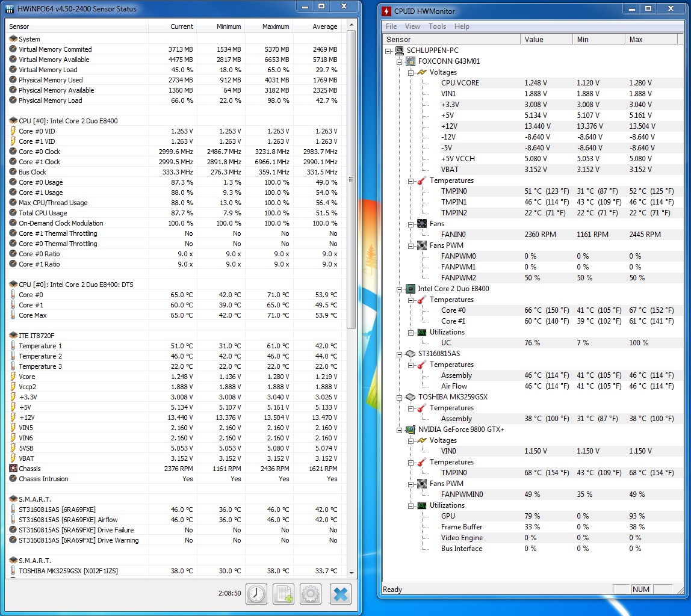The width and height of the screenshot is (691, 616).
Task: Click the chip icon for ITE IT8720F
Action: [13, 335]
